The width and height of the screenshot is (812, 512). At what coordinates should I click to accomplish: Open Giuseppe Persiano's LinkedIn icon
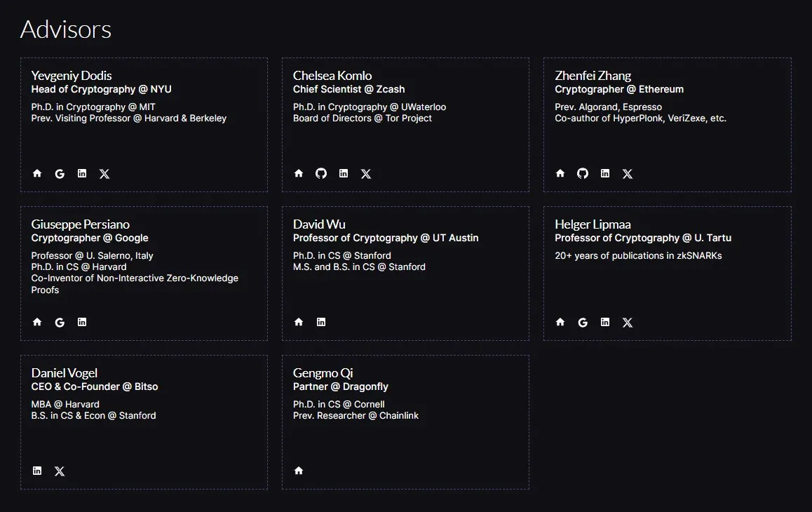[x=82, y=322]
